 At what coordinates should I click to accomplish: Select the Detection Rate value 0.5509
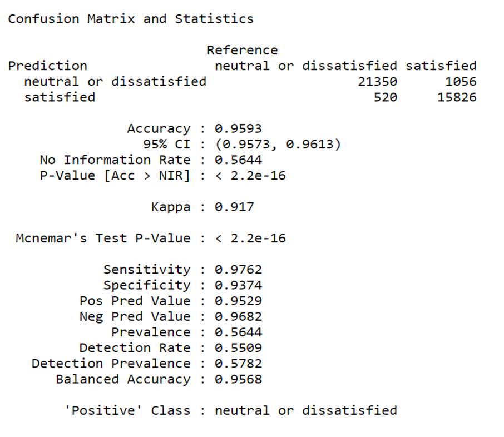(x=238, y=348)
